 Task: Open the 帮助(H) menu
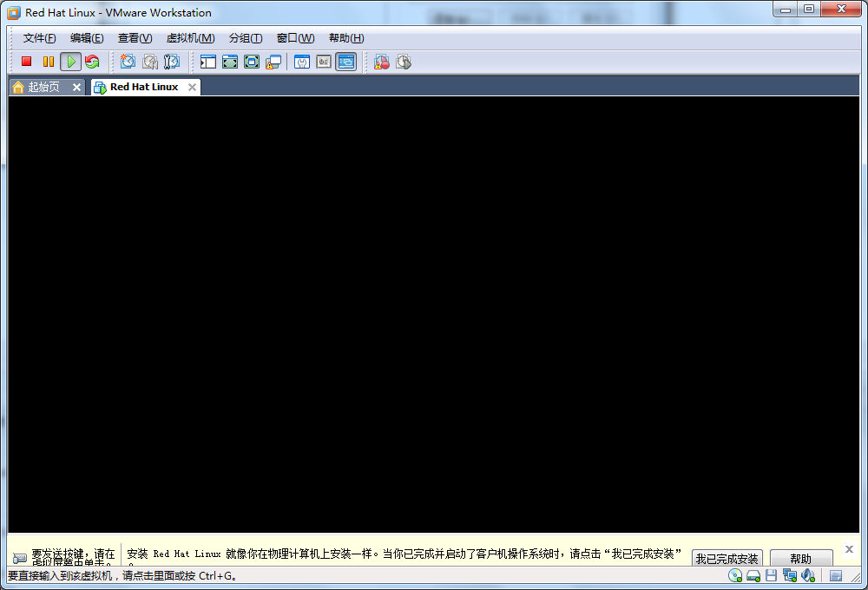point(346,38)
